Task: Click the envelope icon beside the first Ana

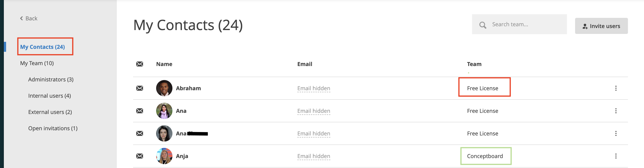Action: click(x=139, y=111)
